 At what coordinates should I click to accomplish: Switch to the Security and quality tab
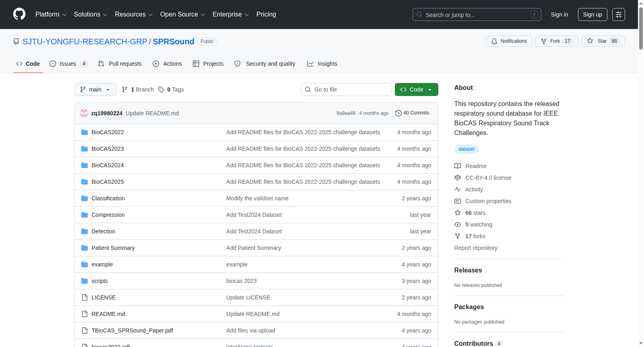[x=265, y=64]
